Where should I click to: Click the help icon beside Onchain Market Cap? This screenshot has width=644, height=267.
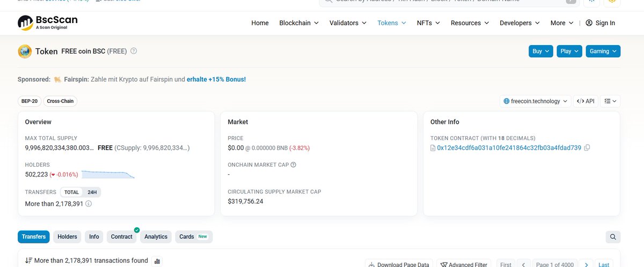pos(294,165)
